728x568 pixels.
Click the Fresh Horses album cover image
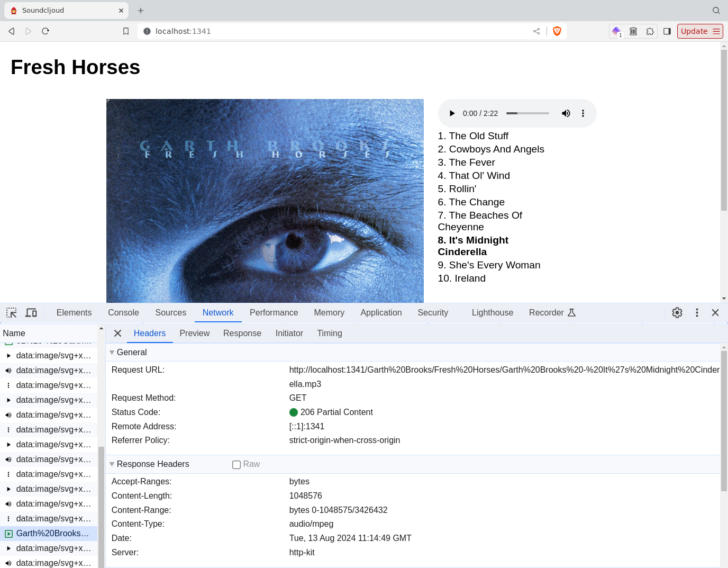click(265, 201)
